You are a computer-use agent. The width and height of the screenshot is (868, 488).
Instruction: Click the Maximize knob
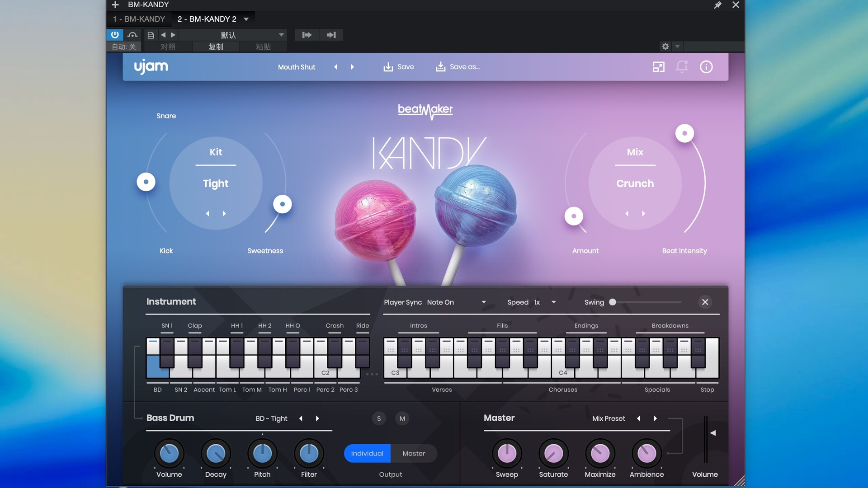600,453
